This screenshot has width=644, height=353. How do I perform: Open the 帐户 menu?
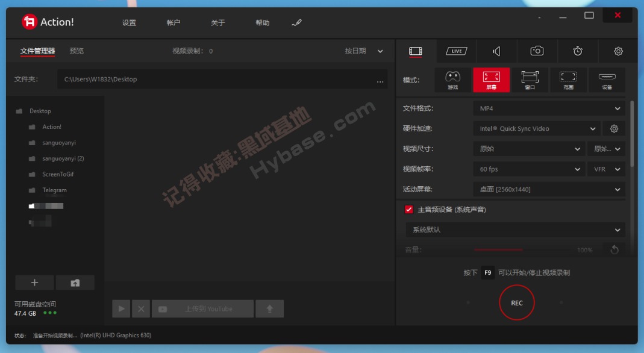[174, 22]
